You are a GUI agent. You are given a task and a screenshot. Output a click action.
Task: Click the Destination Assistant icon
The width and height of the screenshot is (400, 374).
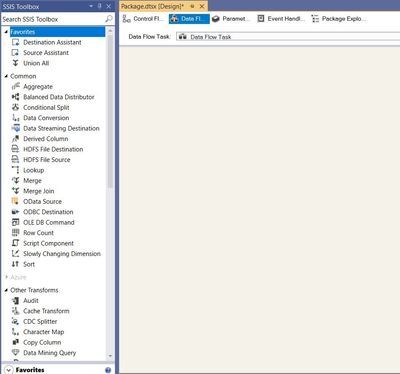coord(15,42)
